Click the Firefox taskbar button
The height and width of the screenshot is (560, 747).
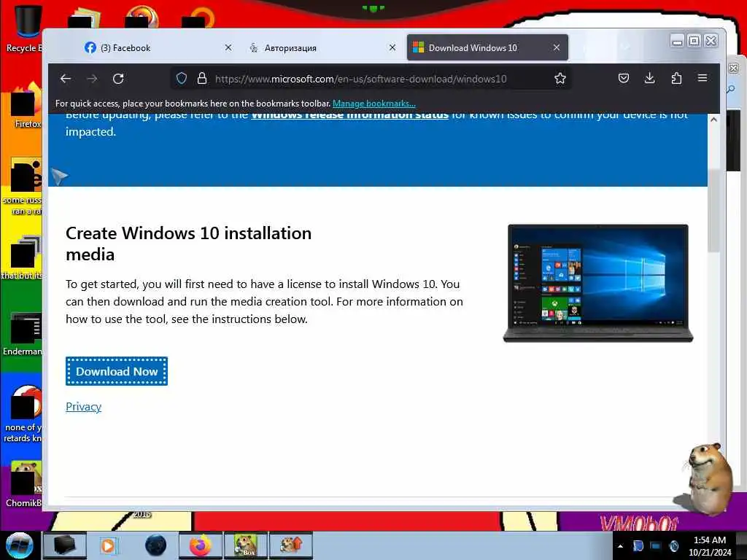[201, 545]
